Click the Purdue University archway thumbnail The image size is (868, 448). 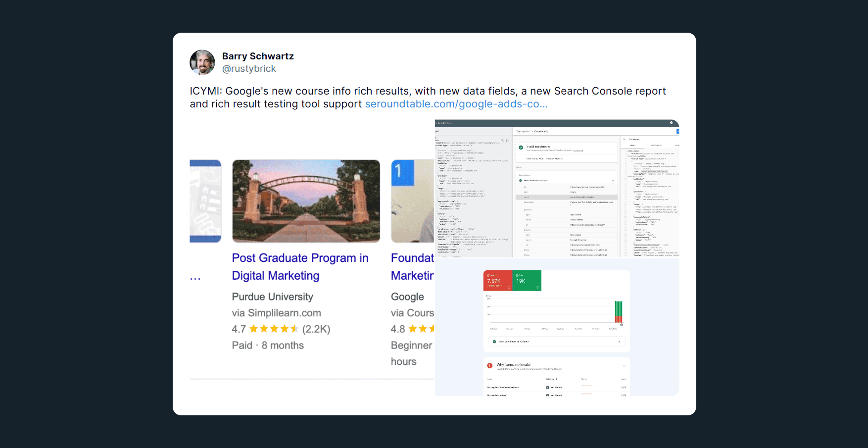coord(306,201)
